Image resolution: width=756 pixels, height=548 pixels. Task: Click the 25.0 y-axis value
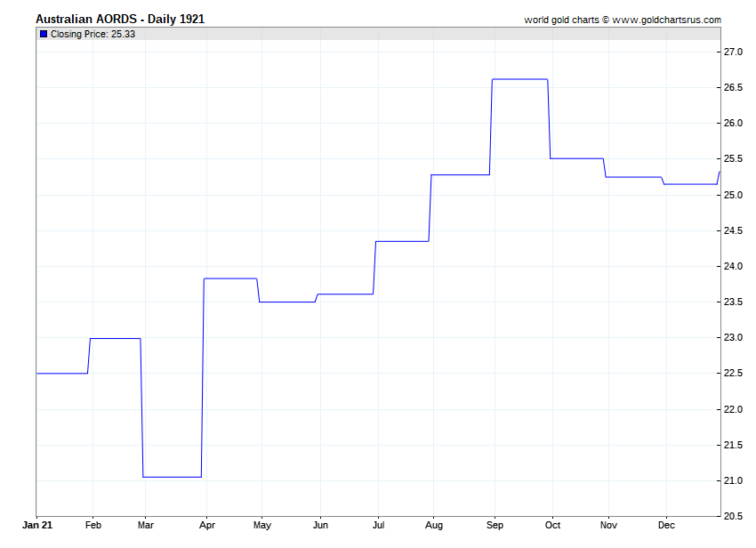pos(733,195)
